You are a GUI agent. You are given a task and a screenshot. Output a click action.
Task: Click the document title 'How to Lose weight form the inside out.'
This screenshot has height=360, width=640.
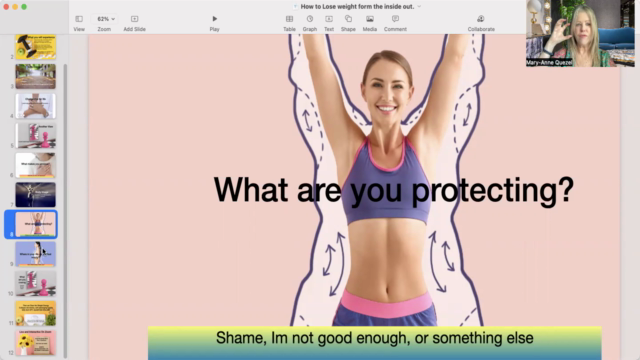pyautogui.click(x=357, y=7)
